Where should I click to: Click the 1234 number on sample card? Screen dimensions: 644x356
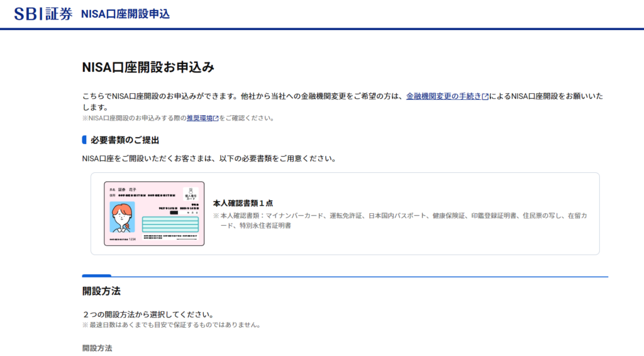tap(134, 240)
